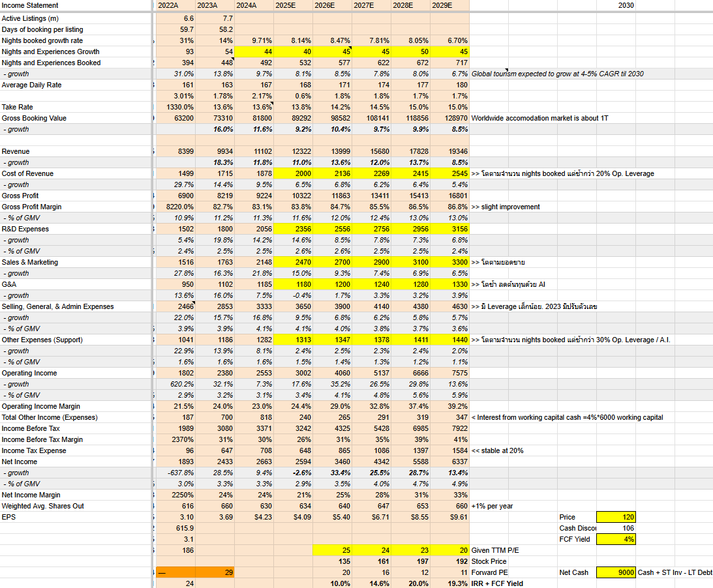Click the 2024A Nights Growth cell 44
The height and width of the screenshot is (588, 713).
coord(254,51)
